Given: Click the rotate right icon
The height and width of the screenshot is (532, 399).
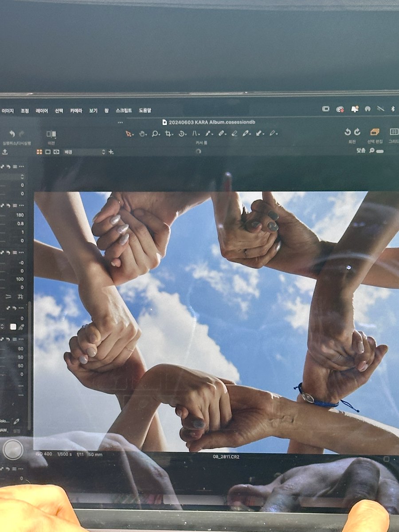Looking at the screenshot, I should click(x=357, y=132).
